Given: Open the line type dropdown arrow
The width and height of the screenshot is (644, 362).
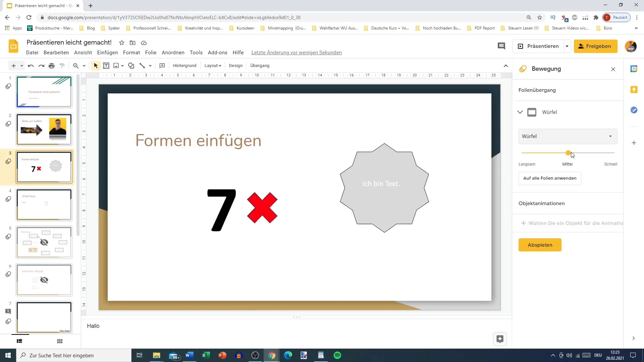Looking at the screenshot, I should pos(150,66).
